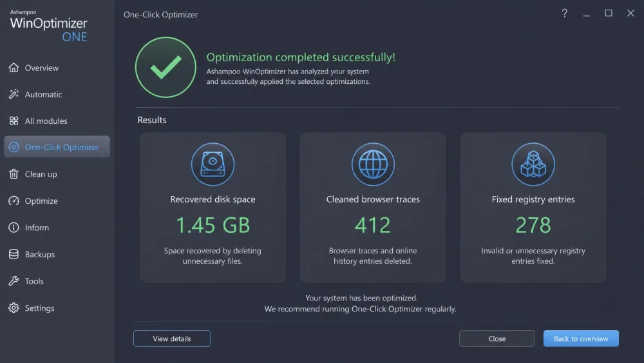Viewport: 644px width, 363px height.
Task: Click 'Space recovered by deleting unnecessary files' text
Action: pos(213,256)
